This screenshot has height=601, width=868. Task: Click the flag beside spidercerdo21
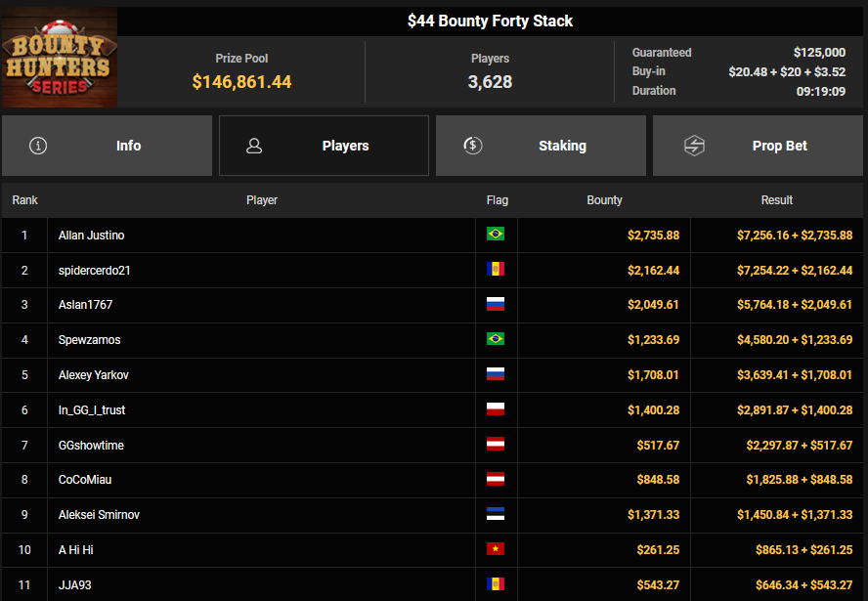click(x=496, y=270)
